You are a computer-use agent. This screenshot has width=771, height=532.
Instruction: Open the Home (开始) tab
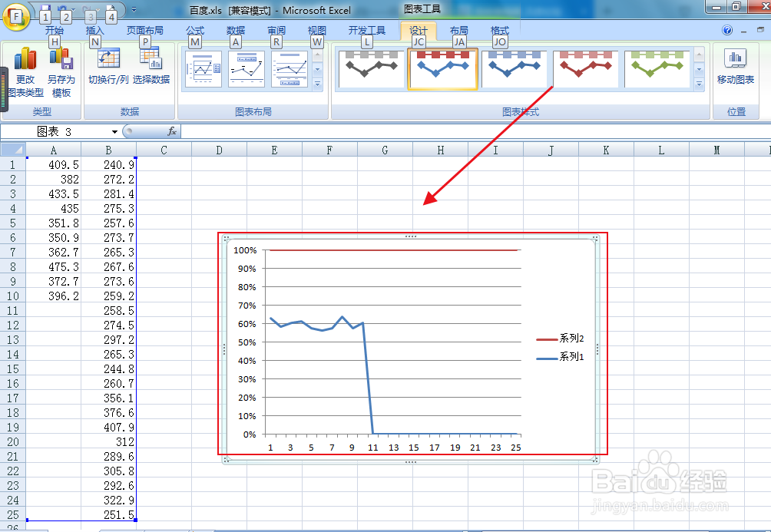tap(54, 31)
